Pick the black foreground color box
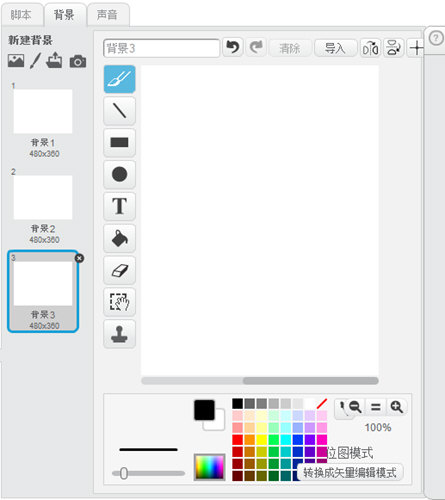The image size is (445, 500). coord(204,410)
